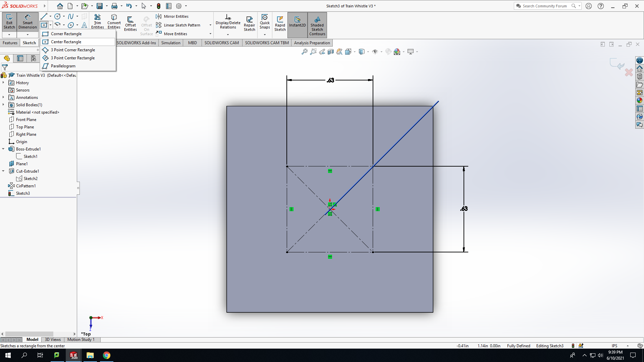The width and height of the screenshot is (644, 362).
Task: Click the Rapid Sketch icon
Action: 280,23
